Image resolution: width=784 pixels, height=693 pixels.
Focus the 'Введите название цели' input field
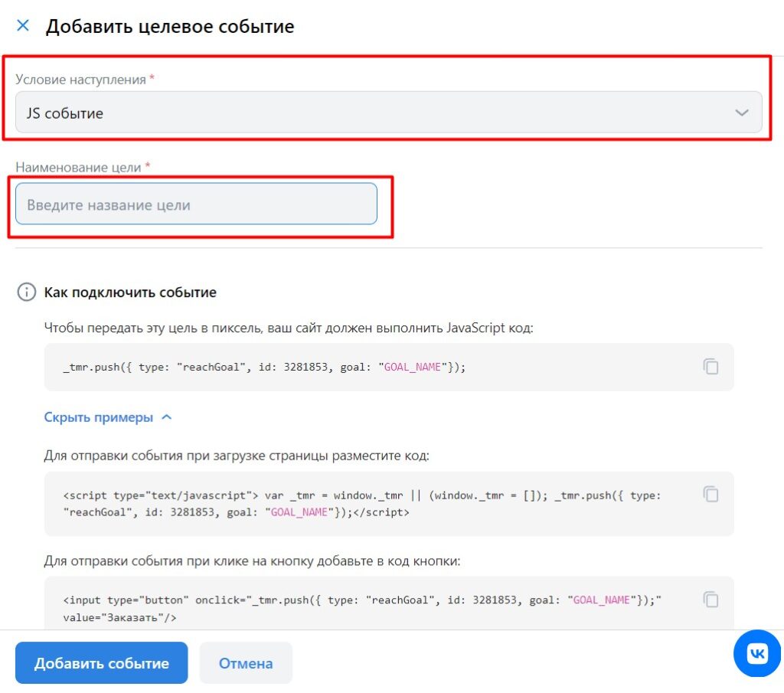pos(196,204)
